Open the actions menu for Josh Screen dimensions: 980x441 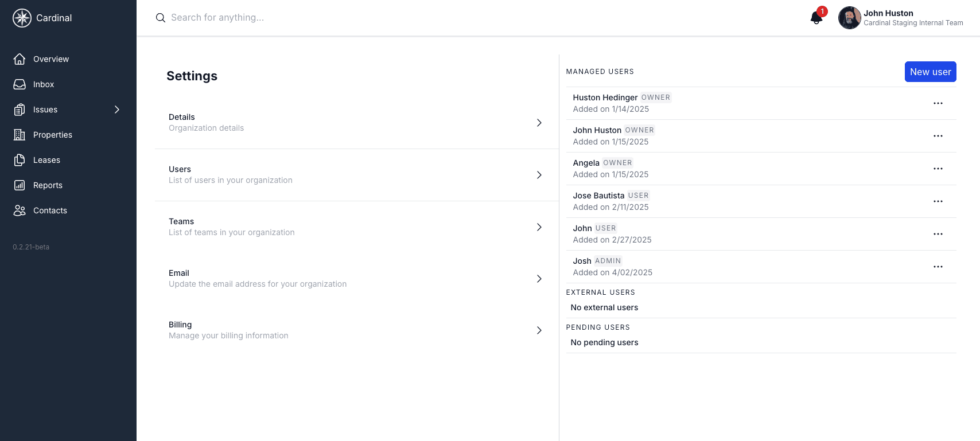938,266
